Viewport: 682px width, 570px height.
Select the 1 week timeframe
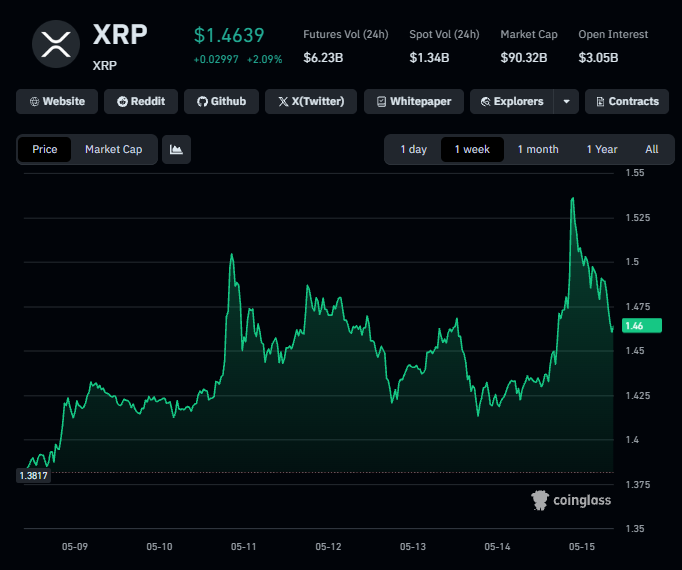click(x=472, y=149)
